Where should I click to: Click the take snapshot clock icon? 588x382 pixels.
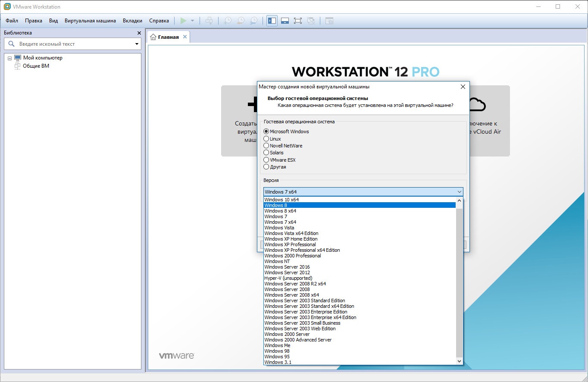click(x=227, y=21)
